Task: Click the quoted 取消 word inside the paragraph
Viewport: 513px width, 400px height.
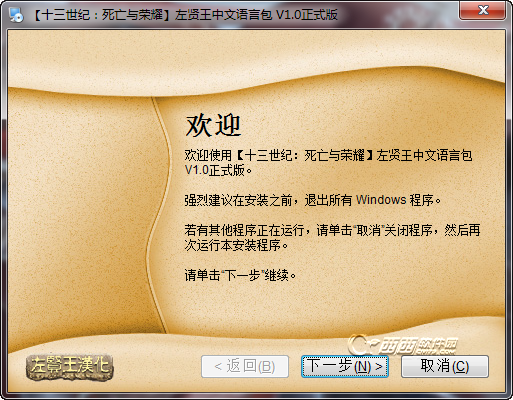Action: pos(369,230)
